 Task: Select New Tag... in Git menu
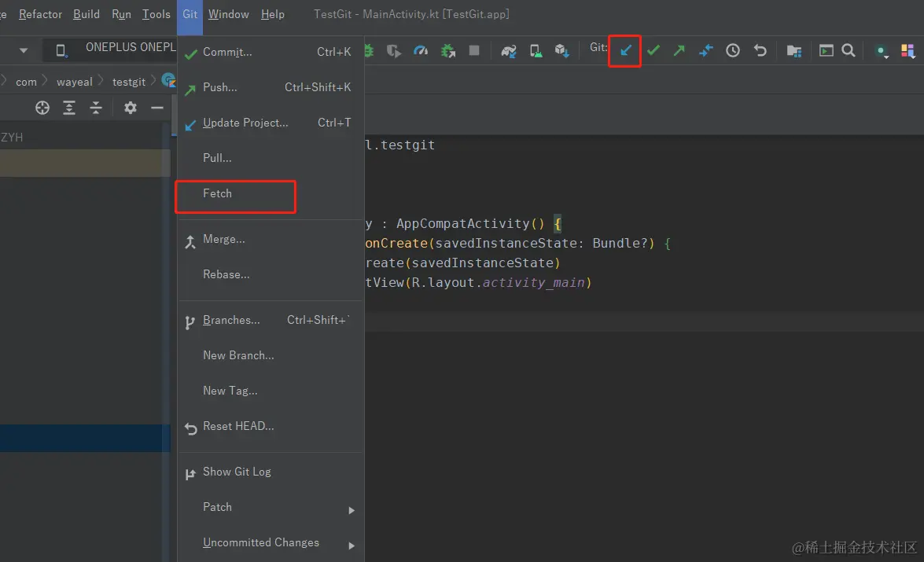click(x=271, y=391)
